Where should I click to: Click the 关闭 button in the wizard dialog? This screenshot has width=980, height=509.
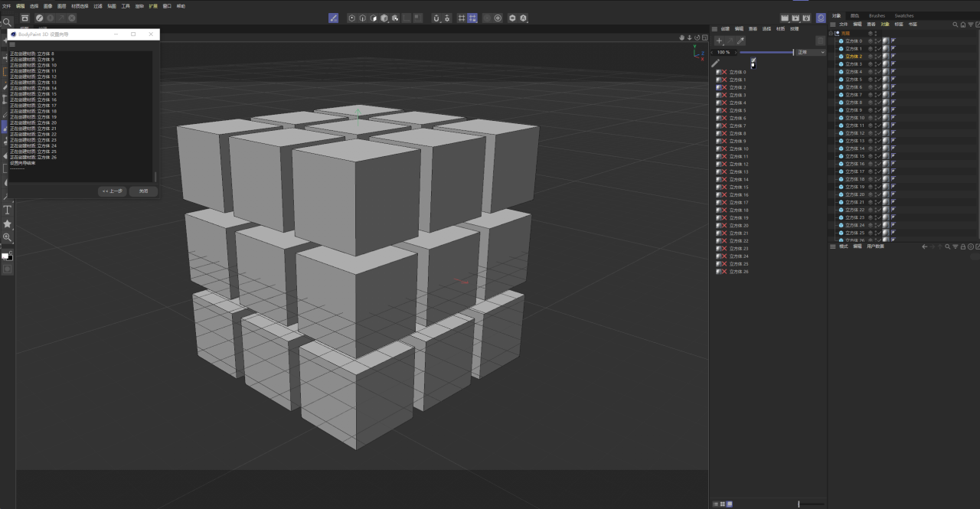click(x=145, y=191)
